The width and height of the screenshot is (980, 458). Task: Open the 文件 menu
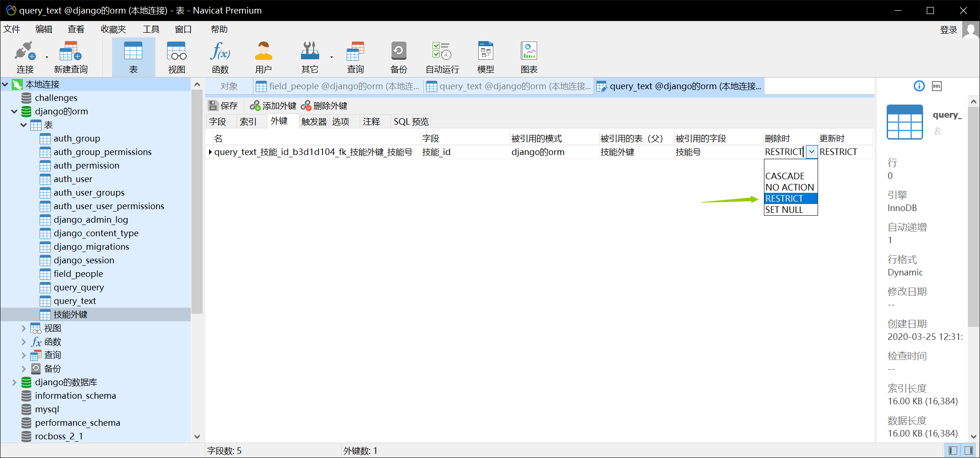coord(12,29)
